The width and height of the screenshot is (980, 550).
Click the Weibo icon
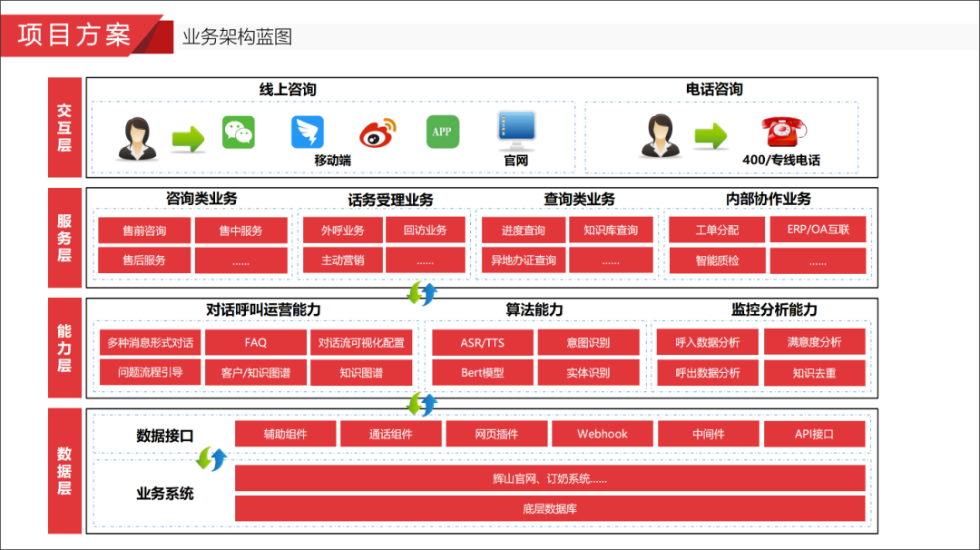click(377, 132)
